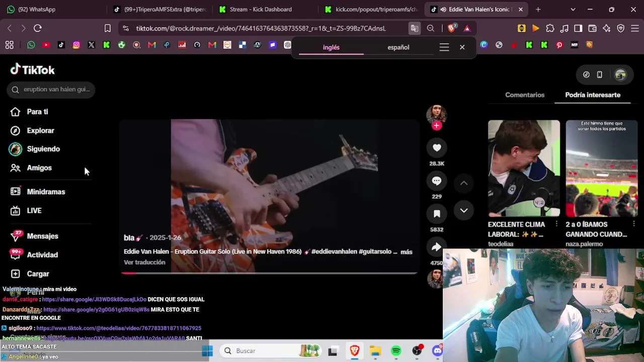Open translation options menu
This screenshot has height=362, width=644.
[444, 47]
